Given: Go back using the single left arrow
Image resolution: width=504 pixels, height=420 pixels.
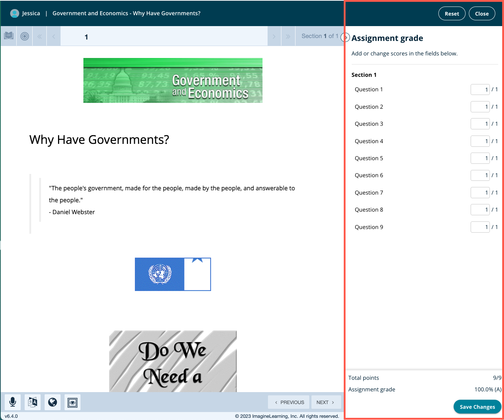Looking at the screenshot, I should click(53, 36).
